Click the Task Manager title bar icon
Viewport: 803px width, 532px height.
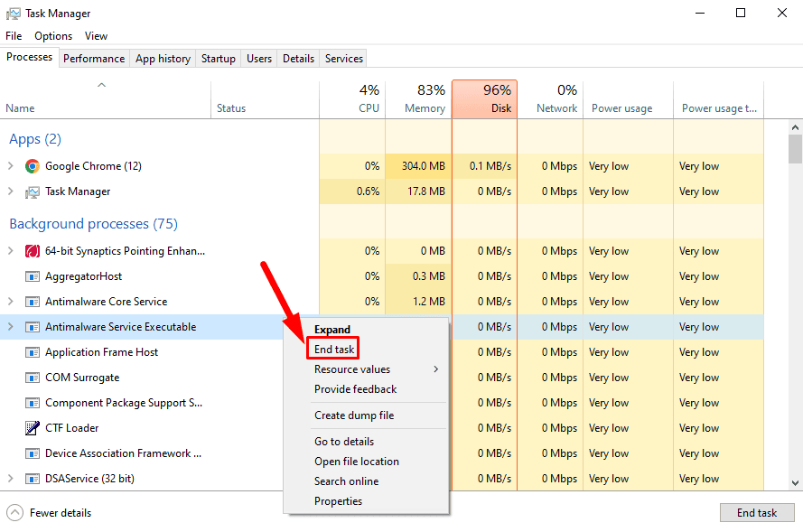pyautogui.click(x=14, y=14)
